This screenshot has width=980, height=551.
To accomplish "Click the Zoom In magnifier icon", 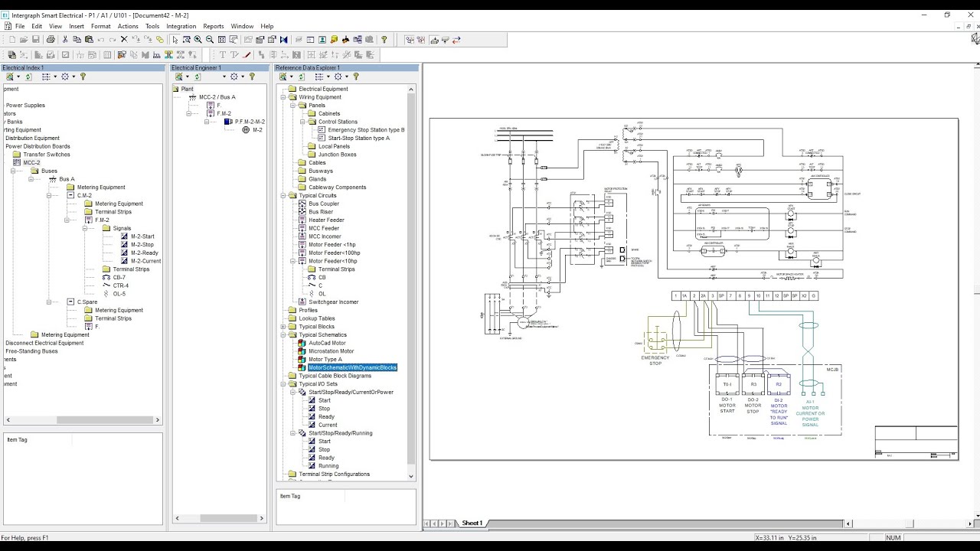I will click(198, 39).
